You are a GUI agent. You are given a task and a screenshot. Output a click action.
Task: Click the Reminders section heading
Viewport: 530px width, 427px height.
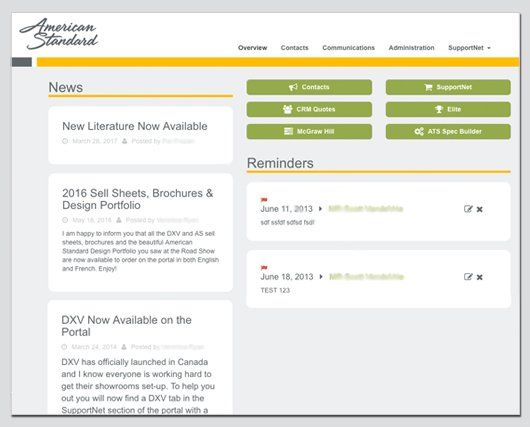[x=280, y=163]
